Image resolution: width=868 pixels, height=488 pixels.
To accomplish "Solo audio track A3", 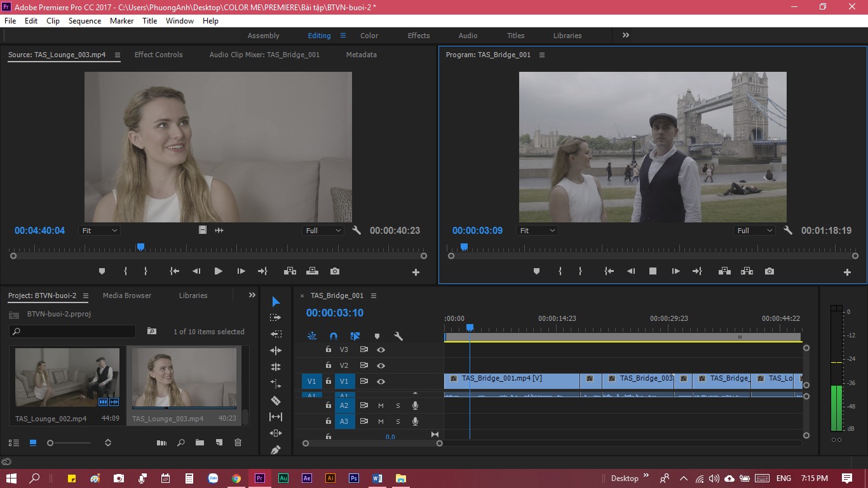I will [398, 421].
